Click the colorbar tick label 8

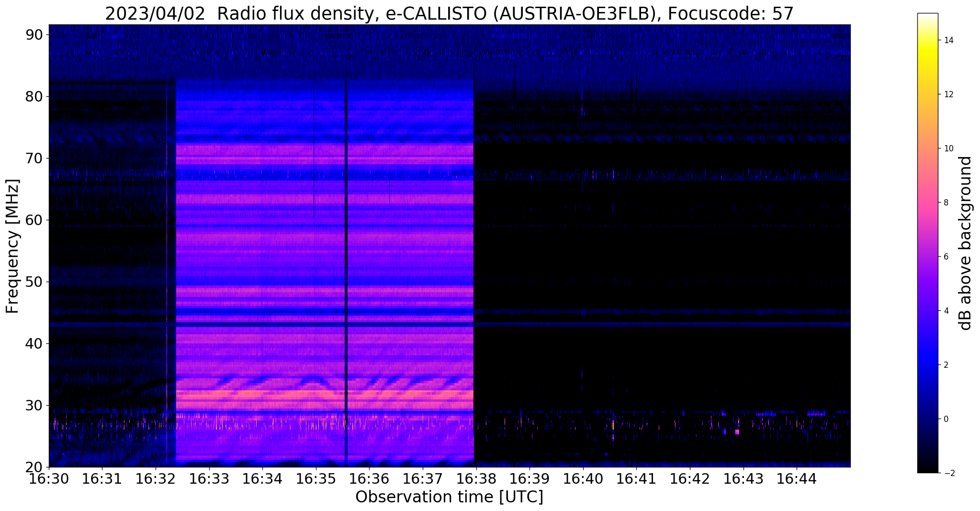pos(946,203)
